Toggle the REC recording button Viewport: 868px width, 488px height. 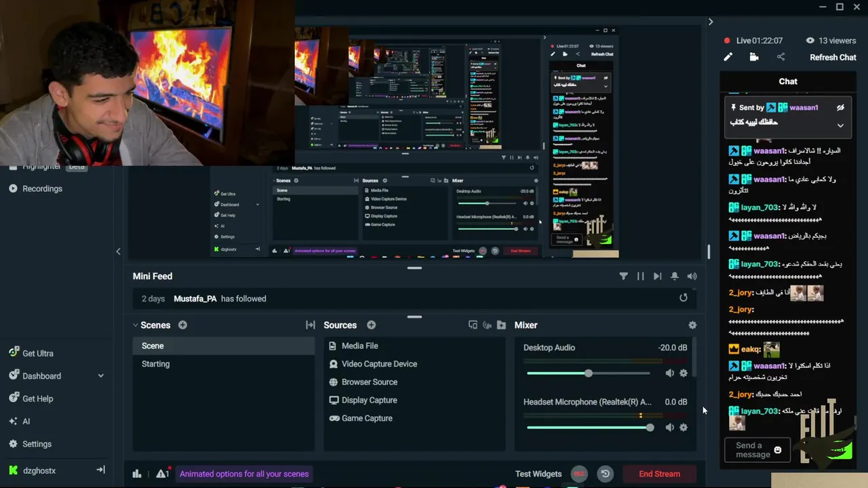tap(579, 474)
